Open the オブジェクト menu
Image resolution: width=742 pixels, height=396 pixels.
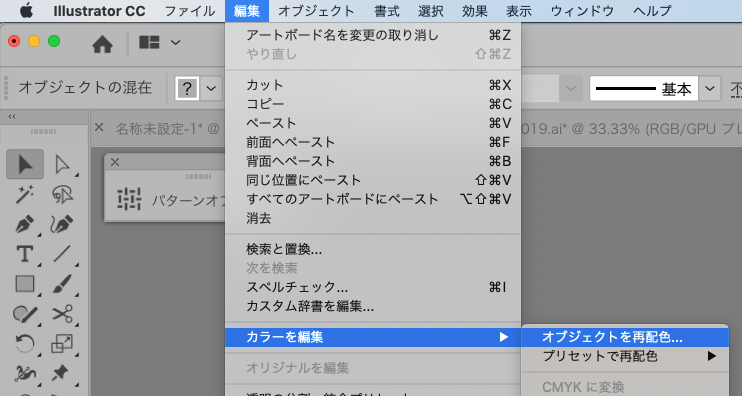pos(316,11)
